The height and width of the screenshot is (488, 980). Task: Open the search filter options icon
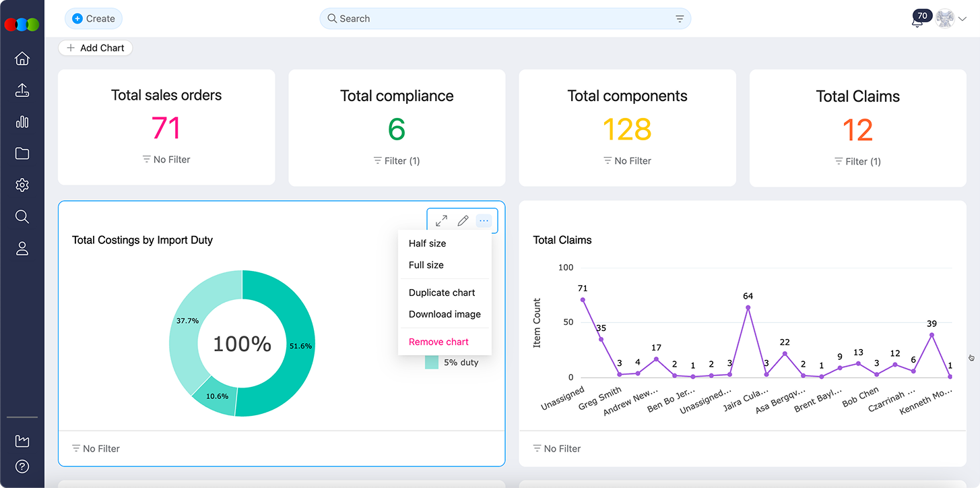[680, 19]
